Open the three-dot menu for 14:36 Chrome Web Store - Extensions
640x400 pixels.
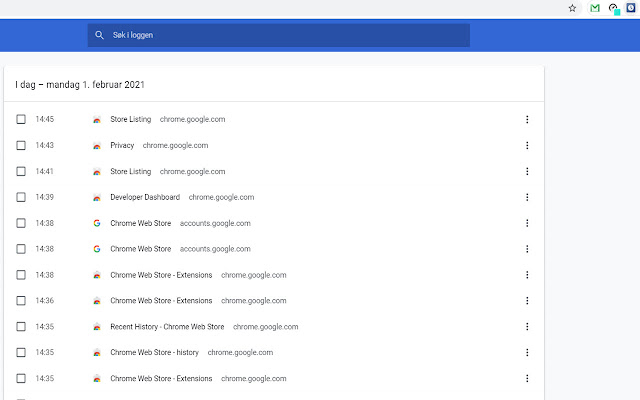527,301
